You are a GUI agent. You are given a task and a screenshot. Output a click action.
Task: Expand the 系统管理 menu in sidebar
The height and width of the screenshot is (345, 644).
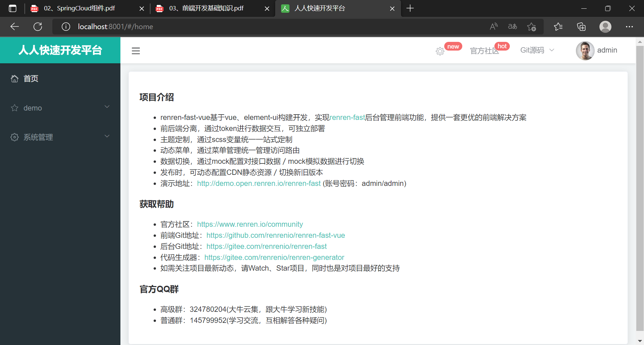(x=107, y=136)
